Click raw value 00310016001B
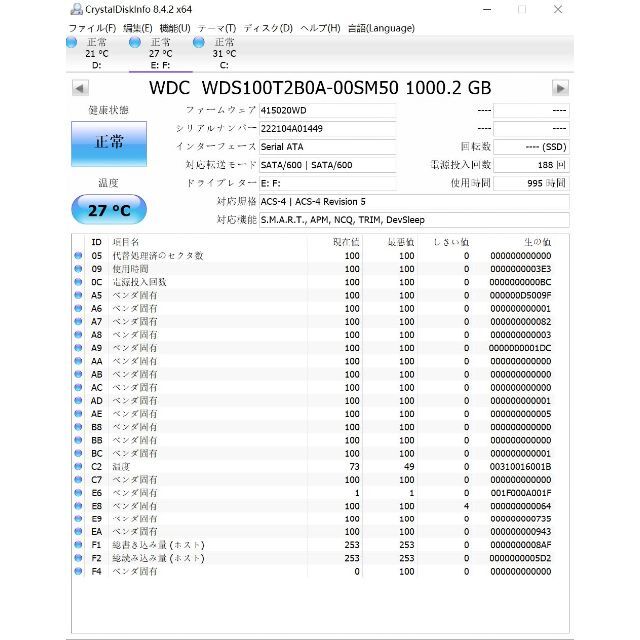640x640 pixels. tap(521, 467)
